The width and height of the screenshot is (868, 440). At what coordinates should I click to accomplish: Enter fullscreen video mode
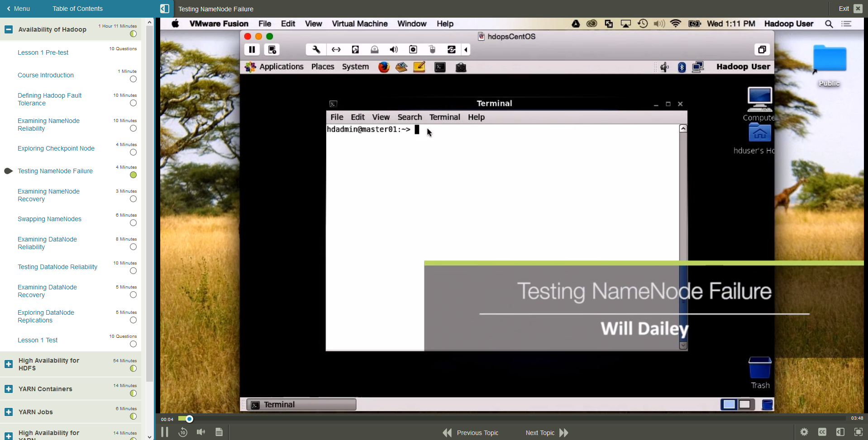(x=858, y=432)
